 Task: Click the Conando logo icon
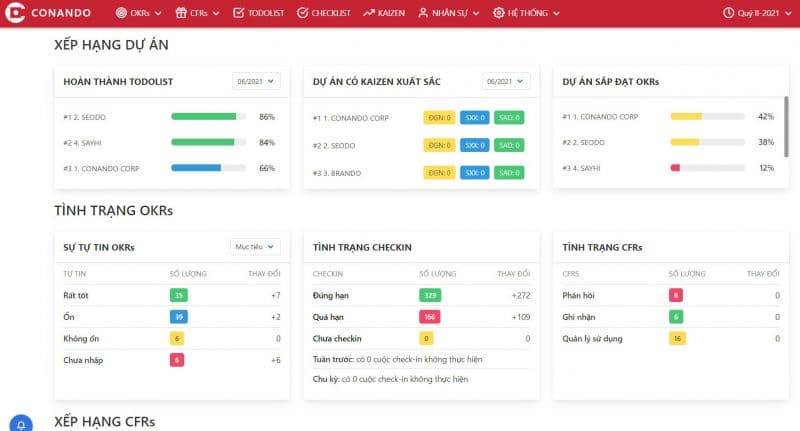click(x=14, y=13)
